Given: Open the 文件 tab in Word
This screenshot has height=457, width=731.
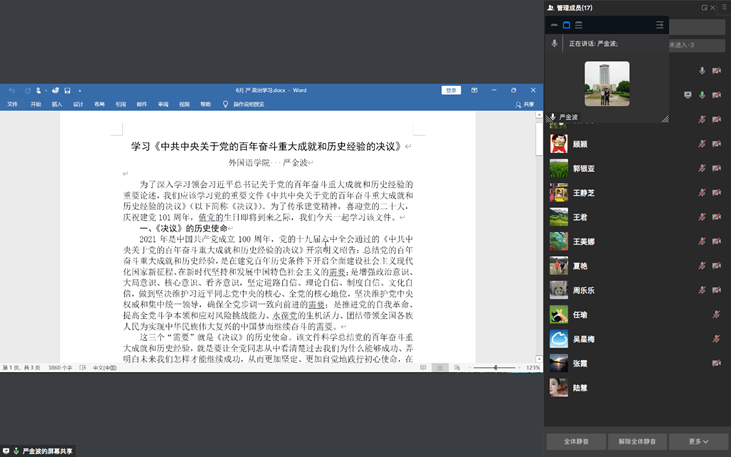Looking at the screenshot, I should [x=13, y=104].
